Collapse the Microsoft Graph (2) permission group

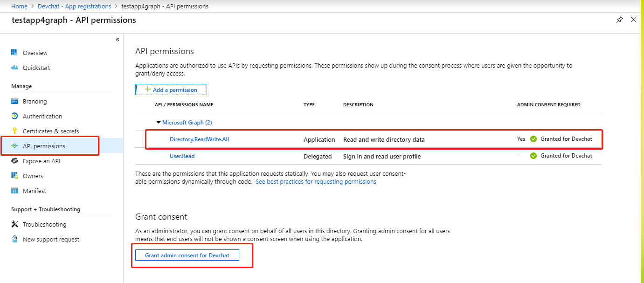coord(159,123)
